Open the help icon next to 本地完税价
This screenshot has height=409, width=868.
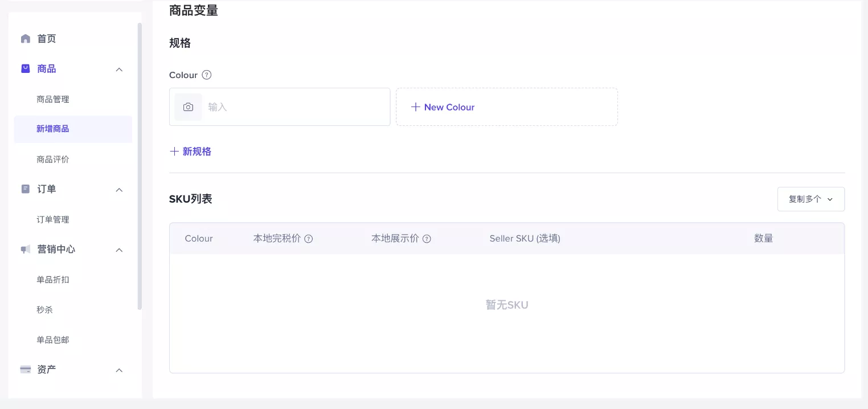tap(309, 239)
